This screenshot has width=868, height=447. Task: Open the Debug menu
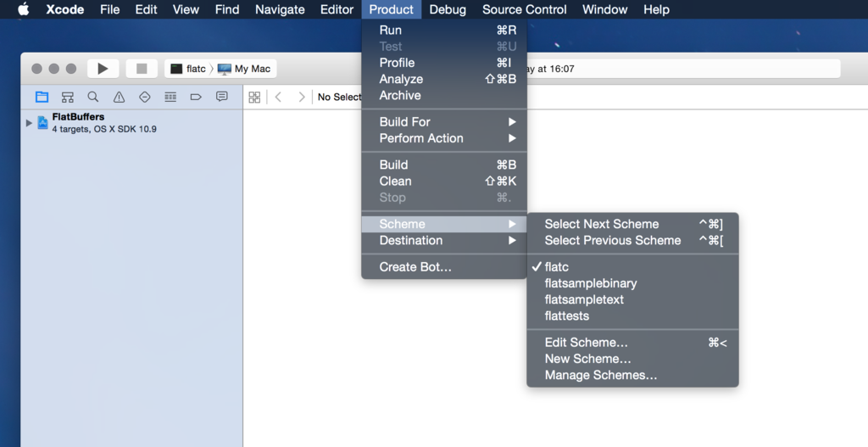[x=448, y=9]
